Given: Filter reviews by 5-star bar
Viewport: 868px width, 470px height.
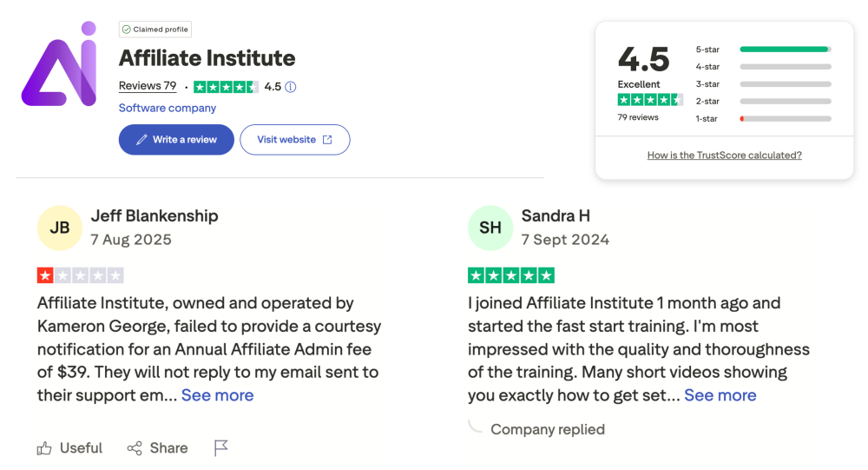Looking at the screenshot, I should coord(785,50).
